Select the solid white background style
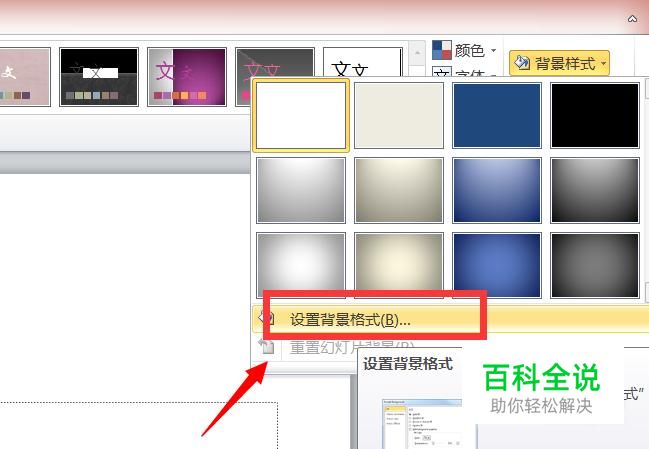Image resolution: width=649 pixels, height=449 pixels. coord(301,115)
